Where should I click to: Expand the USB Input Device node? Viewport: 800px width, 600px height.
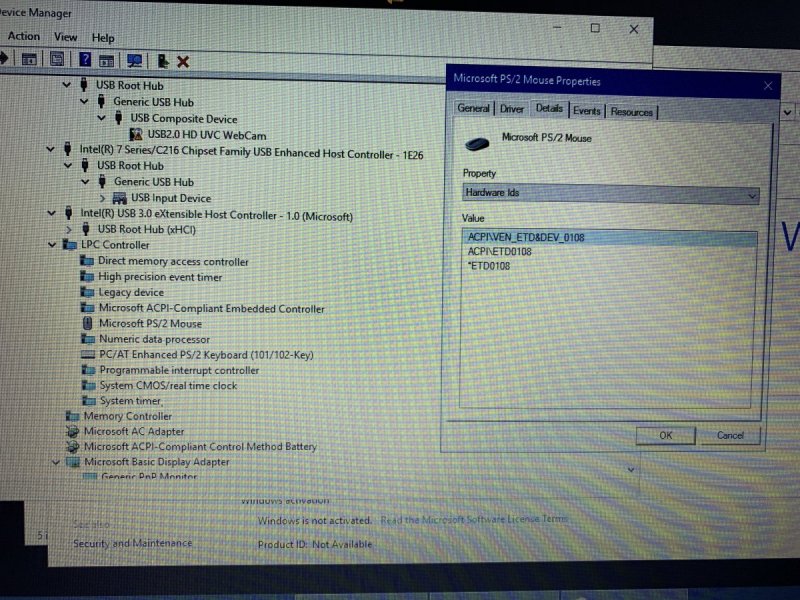(x=102, y=198)
